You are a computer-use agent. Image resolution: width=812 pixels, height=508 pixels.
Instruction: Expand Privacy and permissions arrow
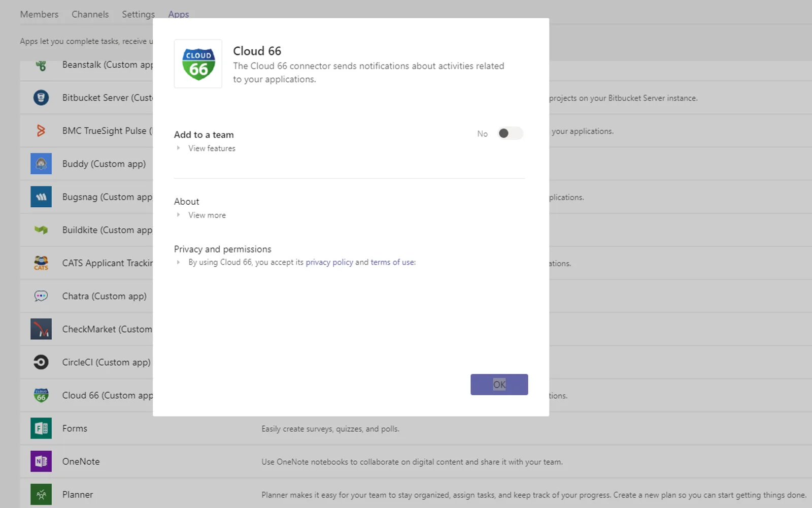(x=178, y=262)
